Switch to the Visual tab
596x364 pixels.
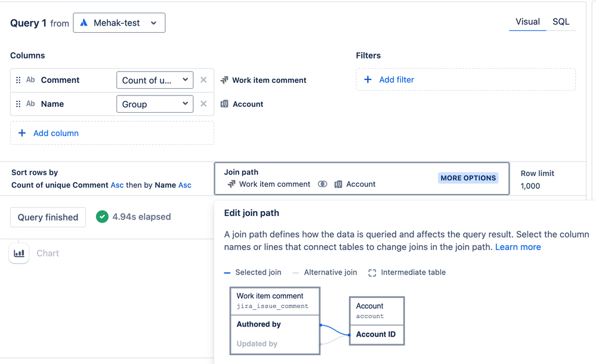(x=527, y=21)
